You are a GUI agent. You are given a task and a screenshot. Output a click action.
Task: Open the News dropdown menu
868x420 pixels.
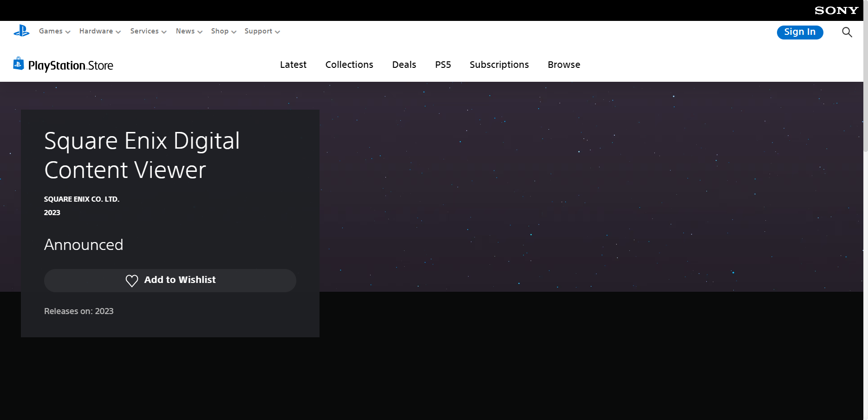coord(189,31)
